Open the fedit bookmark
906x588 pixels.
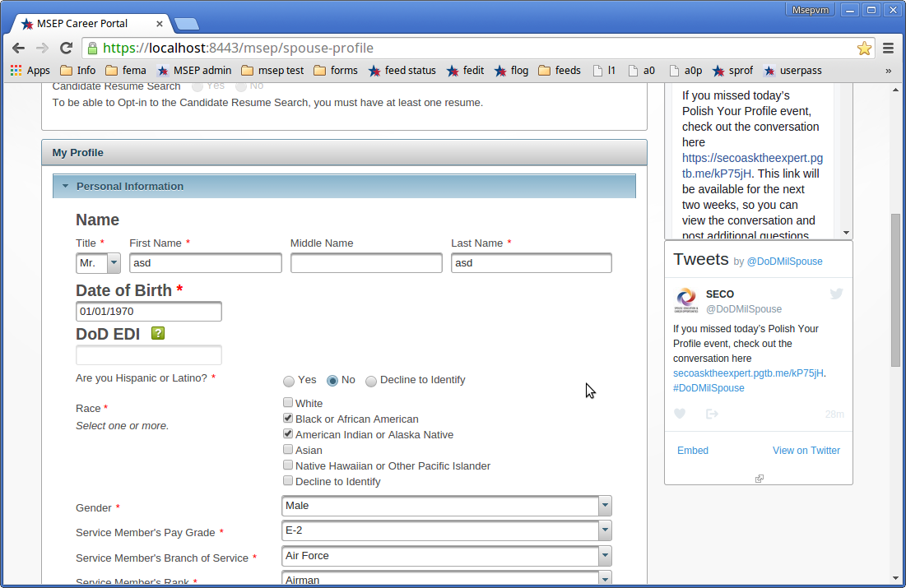pos(465,71)
